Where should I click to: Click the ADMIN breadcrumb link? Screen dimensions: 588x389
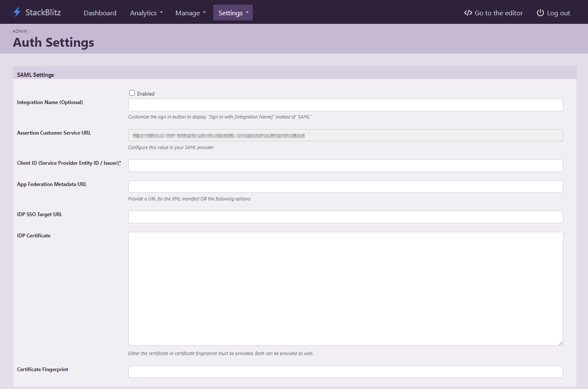pos(20,31)
